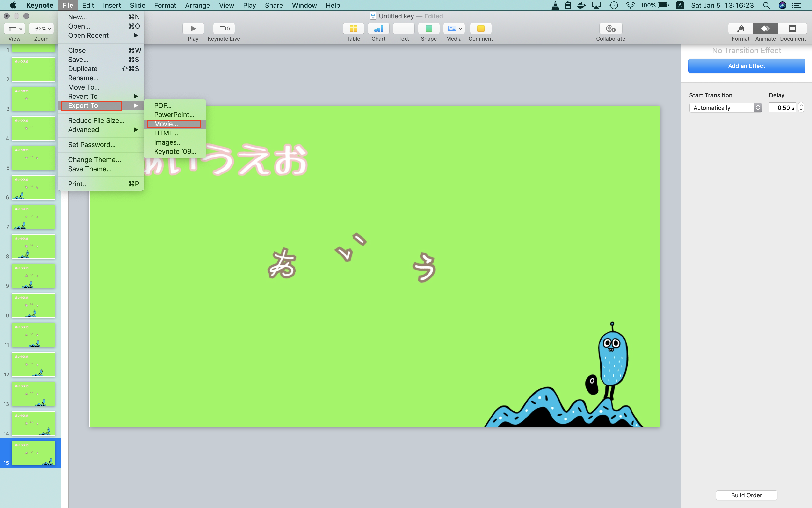812x508 pixels.
Task: Select slide 14 thumbnail
Action: [x=33, y=423]
